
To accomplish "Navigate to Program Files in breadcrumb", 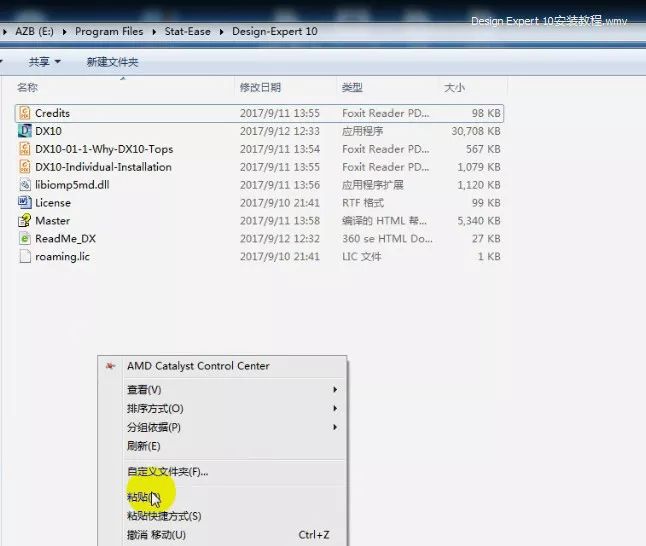I will pyautogui.click(x=109, y=32).
